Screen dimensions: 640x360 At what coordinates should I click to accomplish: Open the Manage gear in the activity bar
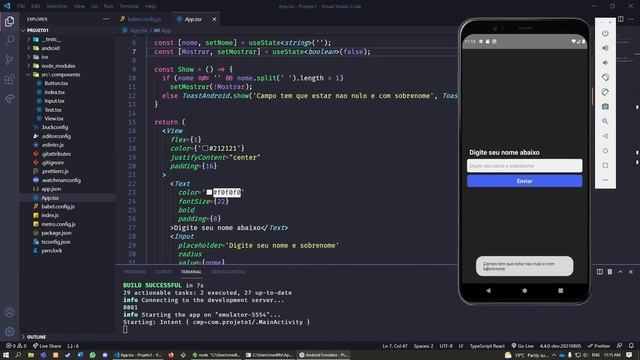tap(9, 331)
